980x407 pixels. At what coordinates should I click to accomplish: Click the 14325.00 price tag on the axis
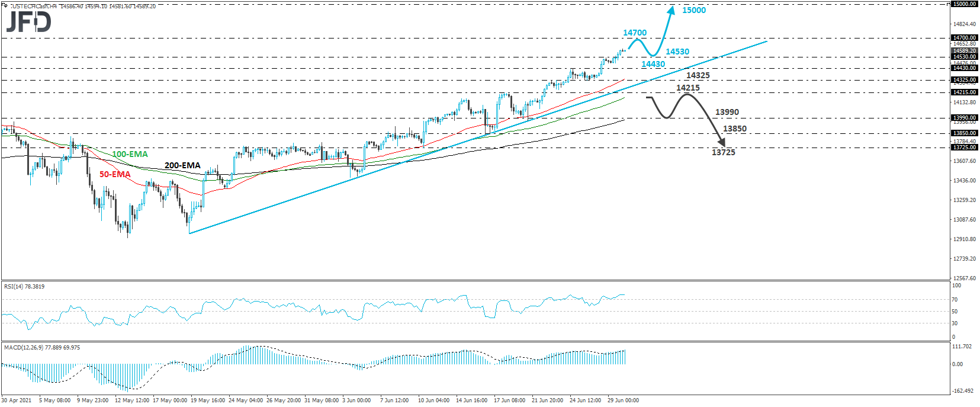(965, 80)
